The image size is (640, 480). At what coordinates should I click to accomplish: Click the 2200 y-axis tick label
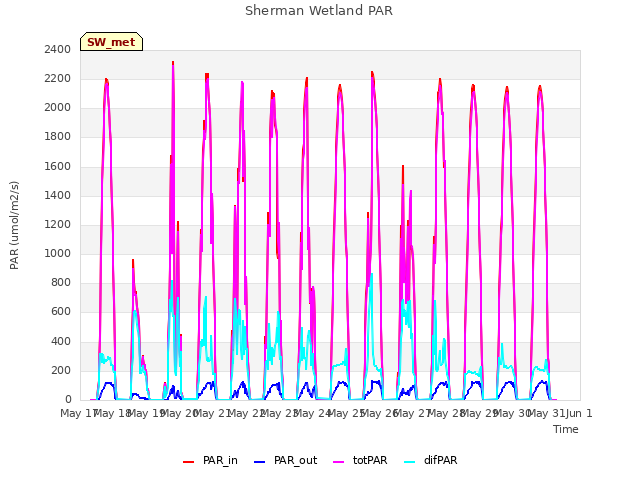58,78
